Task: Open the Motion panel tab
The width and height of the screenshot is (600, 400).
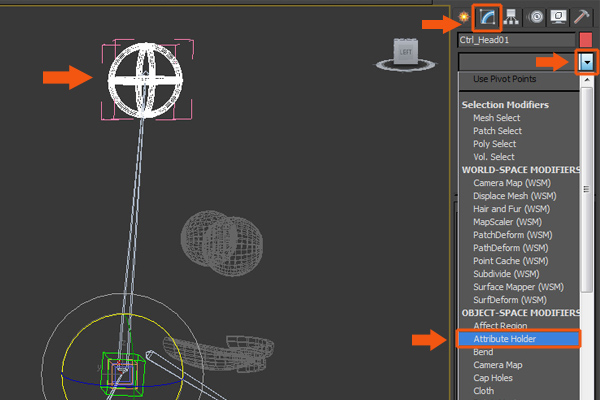Action: [x=536, y=17]
